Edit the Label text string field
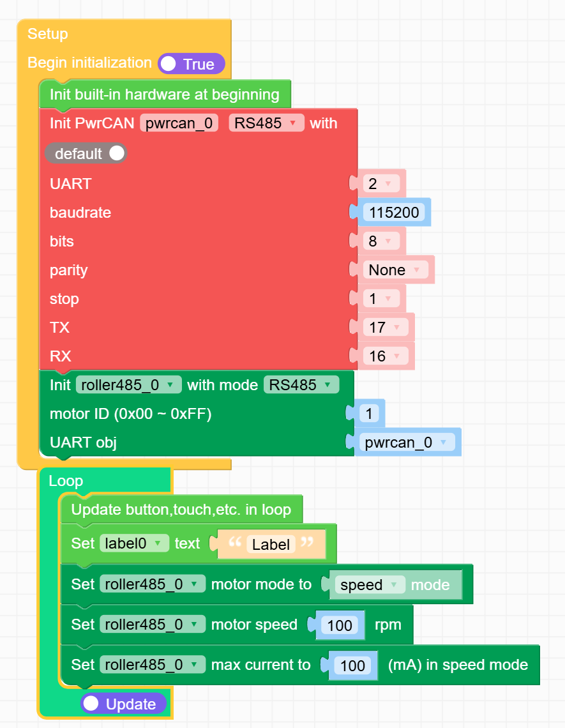This screenshot has width=565, height=728. point(271,545)
